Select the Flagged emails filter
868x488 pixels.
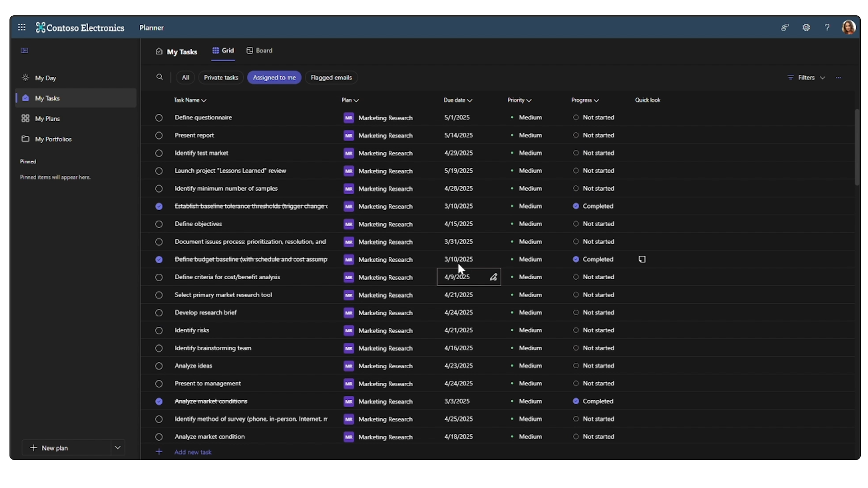click(331, 78)
